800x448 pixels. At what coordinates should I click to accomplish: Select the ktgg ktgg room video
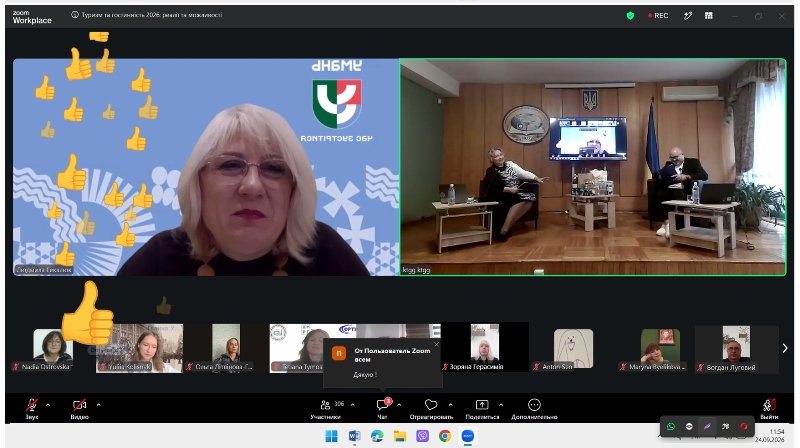pyautogui.click(x=593, y=167)
